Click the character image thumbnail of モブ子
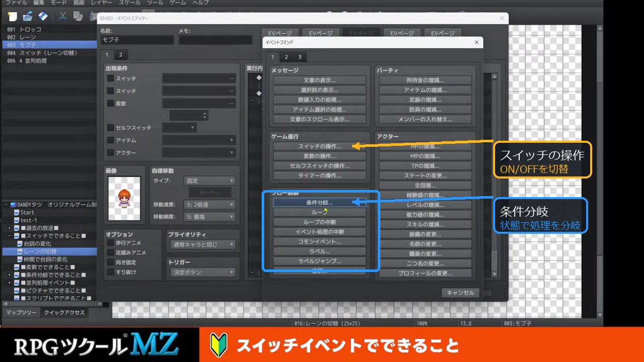 (x=124, y=198)
